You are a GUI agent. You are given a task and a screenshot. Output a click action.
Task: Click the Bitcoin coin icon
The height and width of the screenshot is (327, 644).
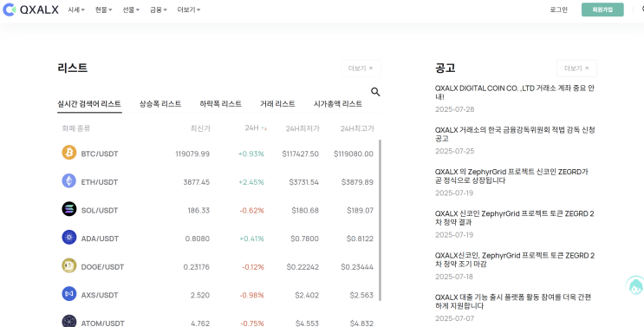coord(69,153)
